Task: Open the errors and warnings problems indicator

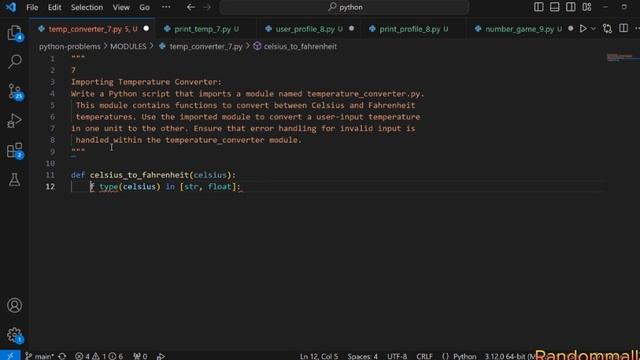Action: pos(99,356)
